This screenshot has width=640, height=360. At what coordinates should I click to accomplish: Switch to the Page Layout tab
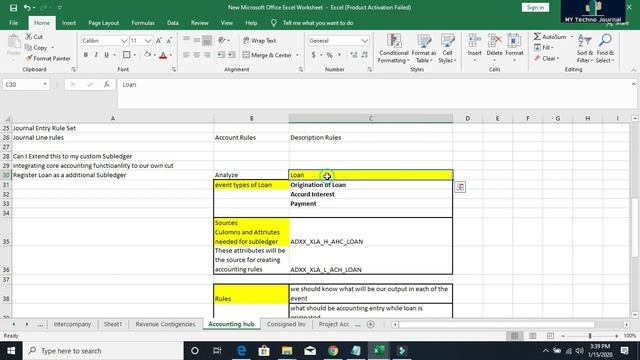[x=104, y=23]
